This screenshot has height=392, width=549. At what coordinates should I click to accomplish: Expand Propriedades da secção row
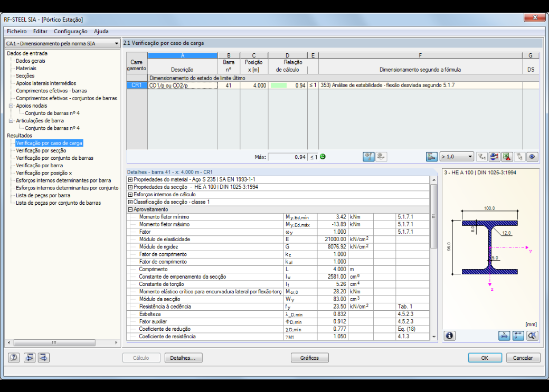[x=130, y=187]
